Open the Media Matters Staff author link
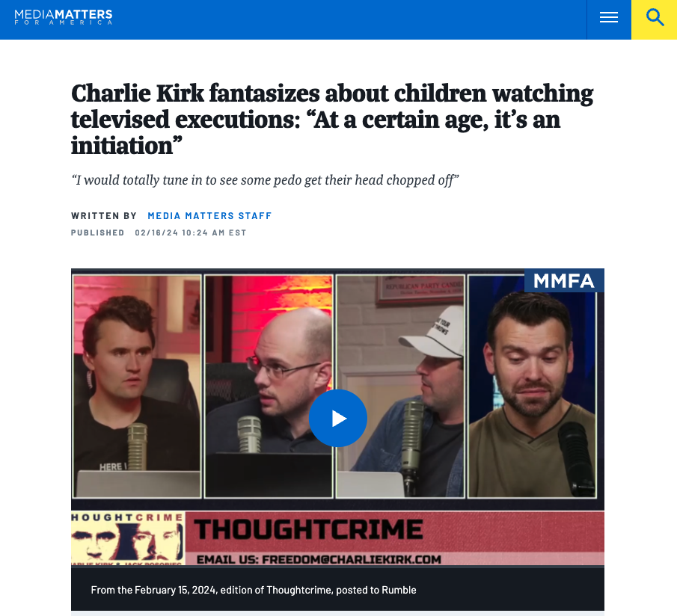The height and width of the screenshot is (616, 677). tap(209, 216)
